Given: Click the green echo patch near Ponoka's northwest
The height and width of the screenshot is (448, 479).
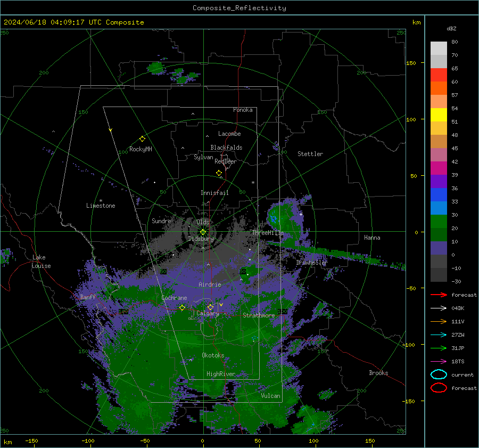Looking at the screenshot, I should (156, 68).
